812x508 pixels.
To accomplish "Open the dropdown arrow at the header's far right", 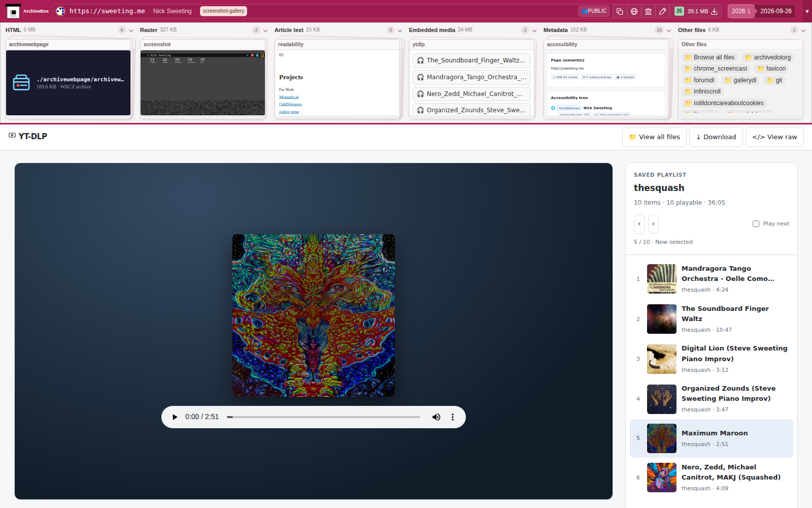I will click(807, 11).
